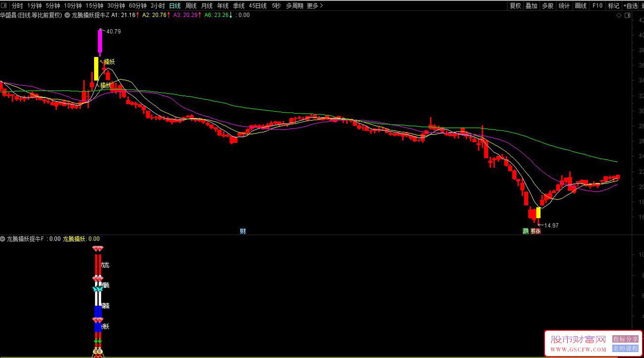
Task: Open the 画线 drawing tools
Action: (581, 6)
